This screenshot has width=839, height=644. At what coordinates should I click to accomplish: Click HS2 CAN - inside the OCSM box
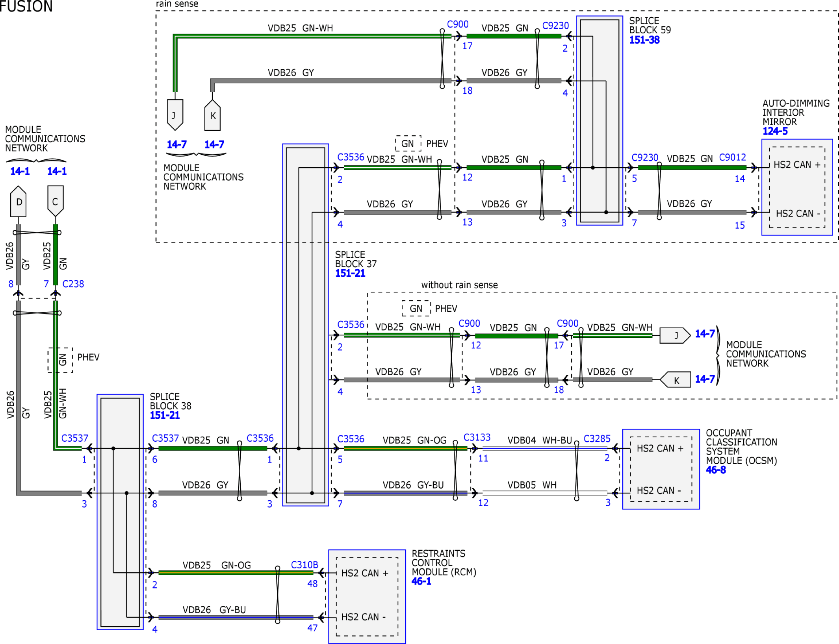pos(659,490)
